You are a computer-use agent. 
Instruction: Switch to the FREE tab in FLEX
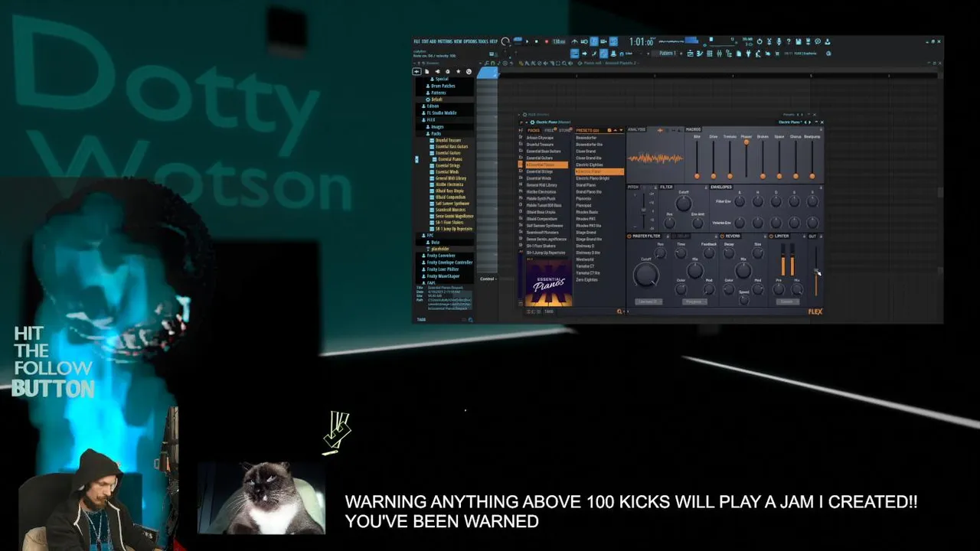tap(549, 130)
